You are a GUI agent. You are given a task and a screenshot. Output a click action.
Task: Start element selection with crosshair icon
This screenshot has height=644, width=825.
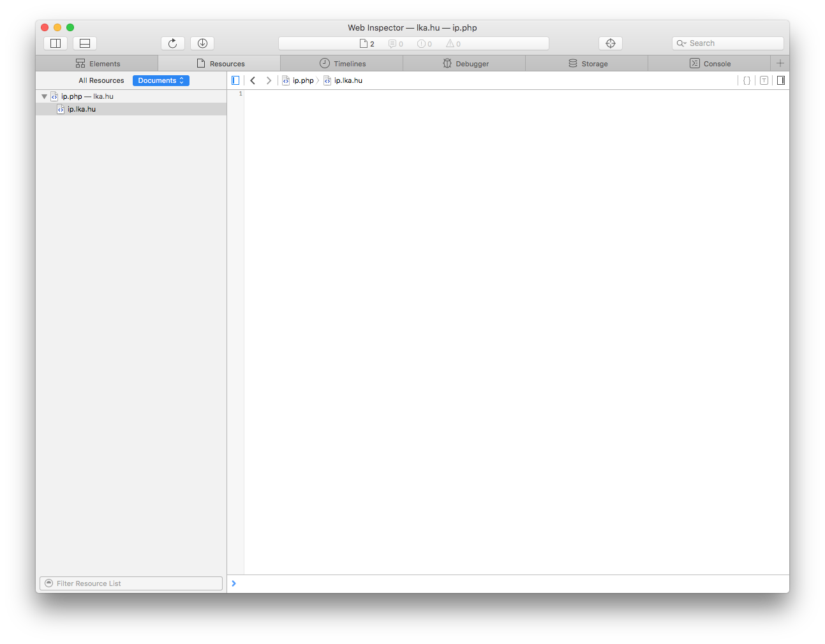coord(611,43)
